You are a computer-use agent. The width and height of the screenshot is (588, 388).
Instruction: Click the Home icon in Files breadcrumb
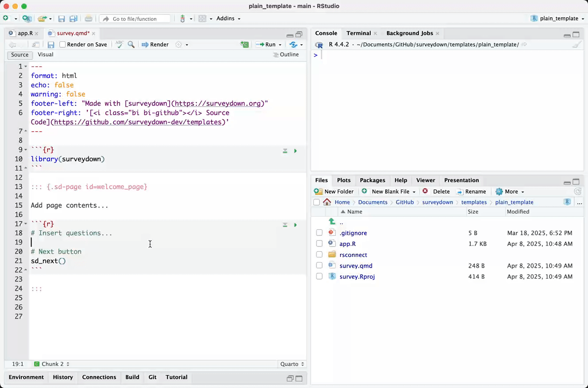point(327,202)
